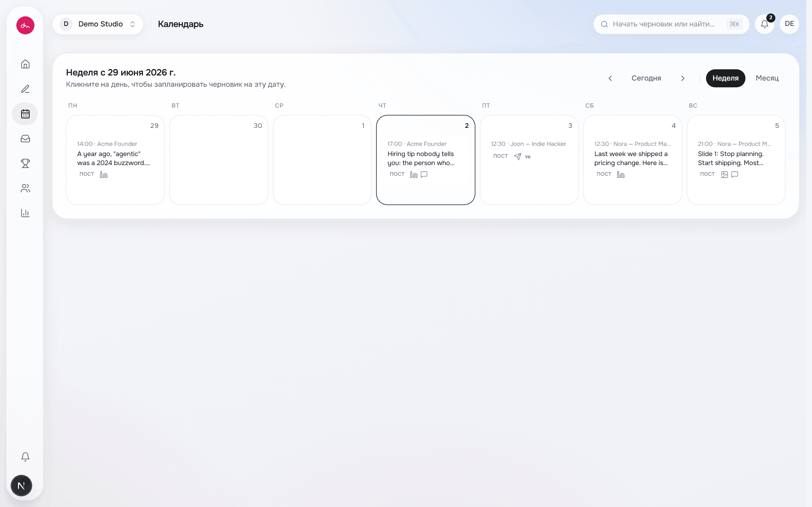Open the trophy icon in sidebar
812x507 pixels.
pos(25,163)
